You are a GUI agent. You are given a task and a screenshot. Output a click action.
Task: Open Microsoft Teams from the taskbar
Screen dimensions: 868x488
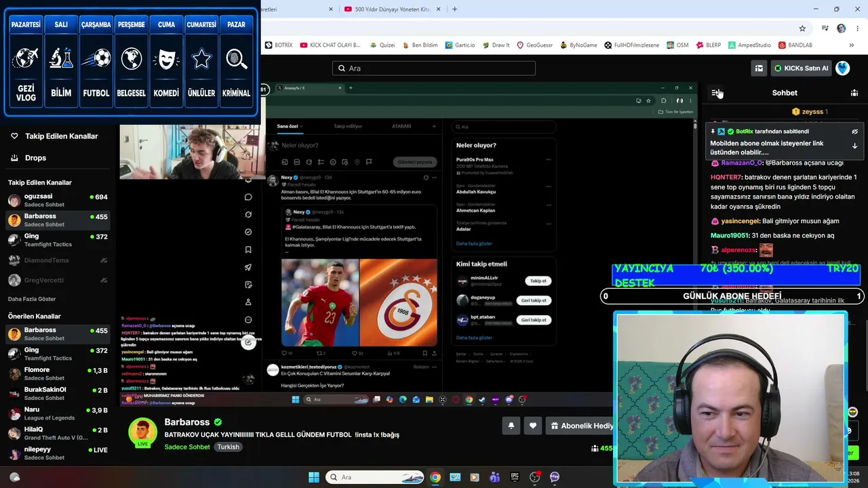(495, 477)
